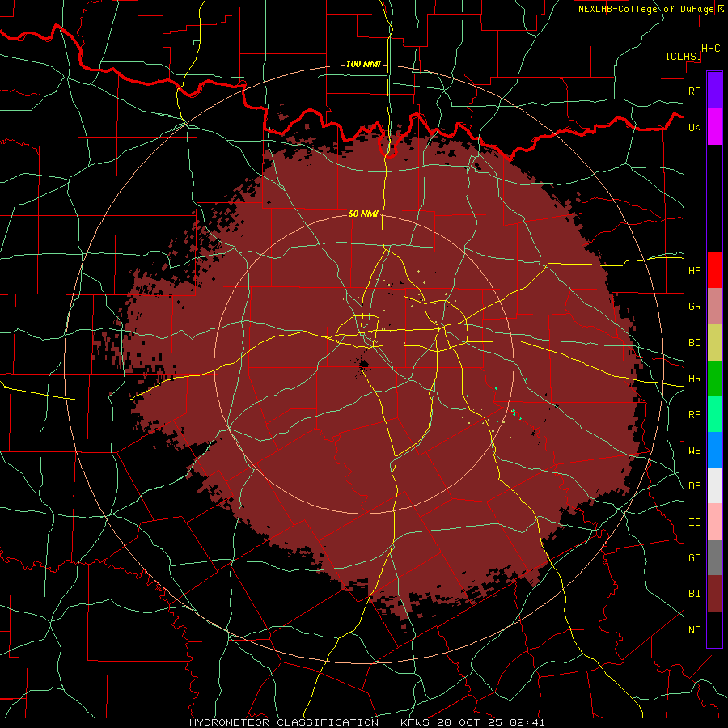Click the RF legend label
The width and height of the screenshot is (728, 728).
(x=694, y=91)
